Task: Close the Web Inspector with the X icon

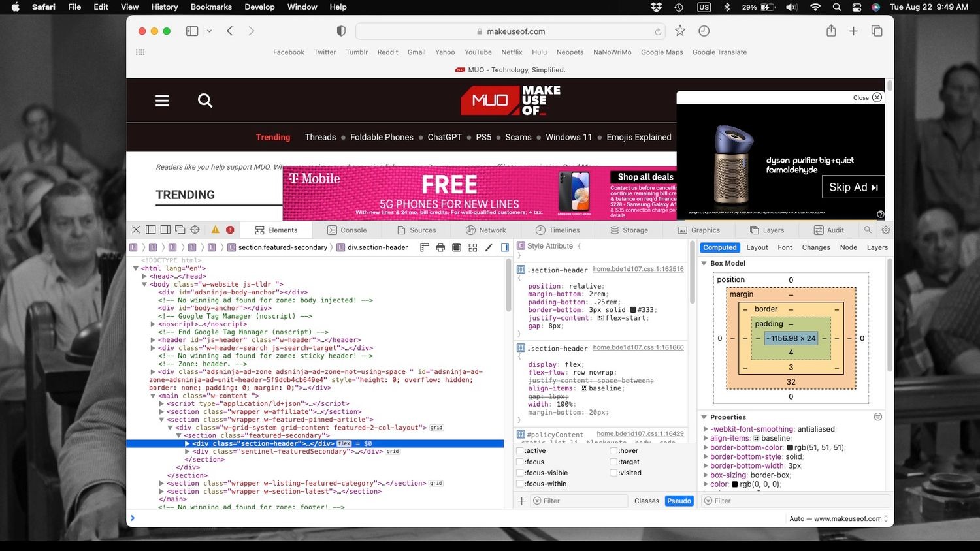Action: pos(136,230)
